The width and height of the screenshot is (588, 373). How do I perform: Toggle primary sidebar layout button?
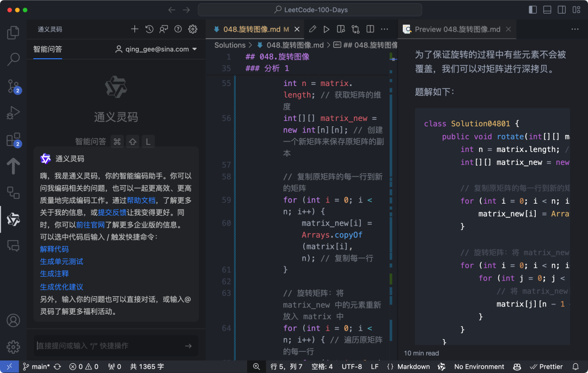click(x=533, y=10)
